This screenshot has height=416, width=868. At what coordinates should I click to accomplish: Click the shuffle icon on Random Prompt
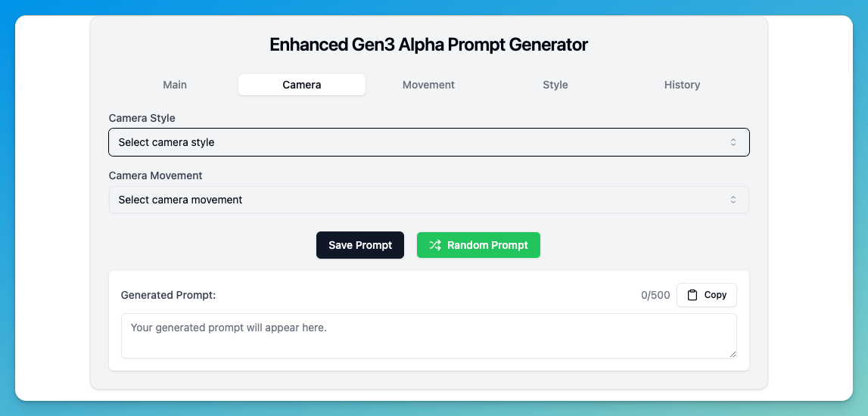pyautogui.click(x=435, y=245)
